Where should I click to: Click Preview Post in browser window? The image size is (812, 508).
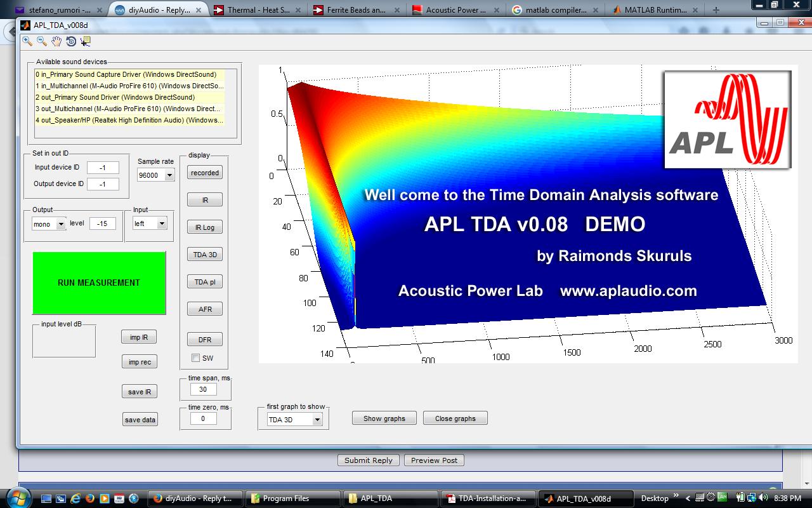click(434, 460)
